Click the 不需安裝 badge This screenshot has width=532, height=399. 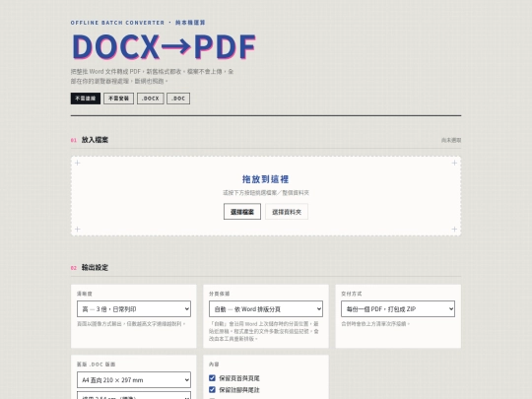pos(118,99)
